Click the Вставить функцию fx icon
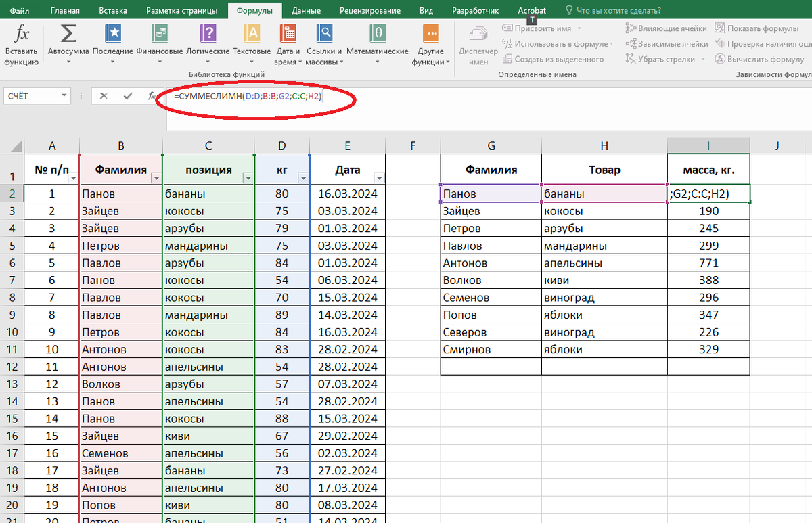The height and width of the screenshot is (523, 812). [x=22, y=33]
